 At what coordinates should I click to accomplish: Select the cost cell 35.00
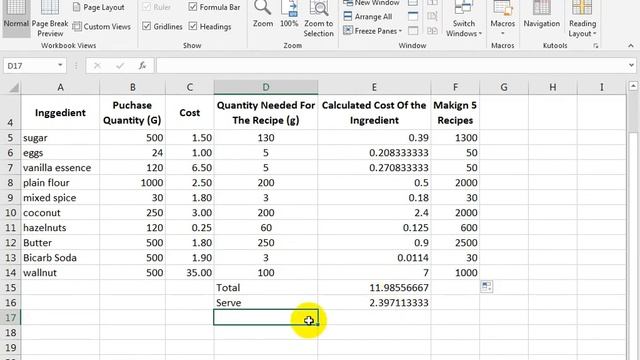click(x=189, y=273)
